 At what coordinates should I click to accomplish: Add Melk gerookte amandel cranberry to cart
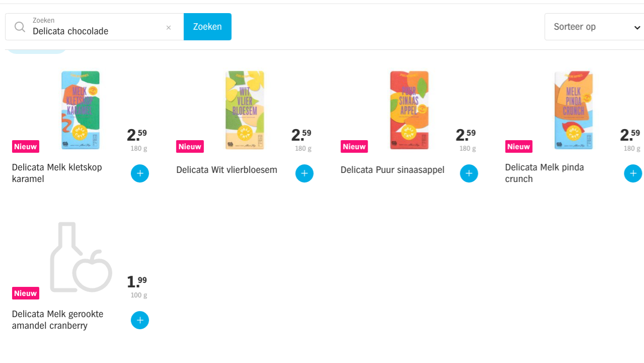(140, 320)
